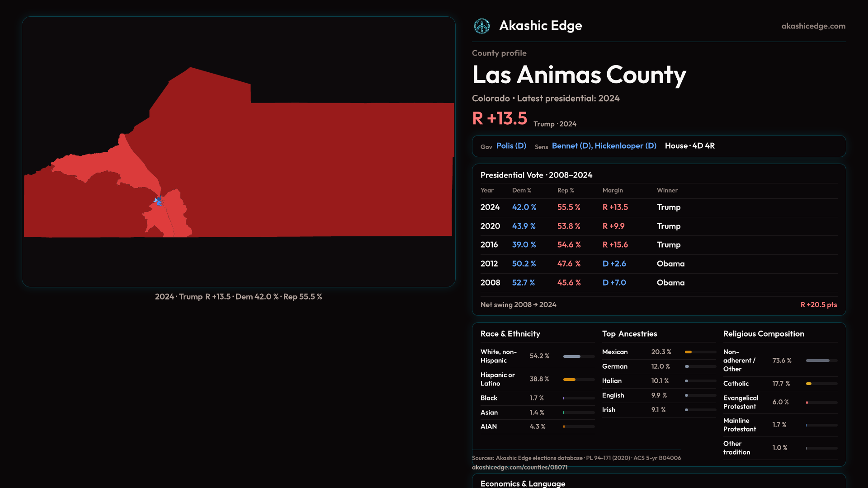Click the Mexican ancestry orange bar
The image size is (868, 488).
pos(689,352)
